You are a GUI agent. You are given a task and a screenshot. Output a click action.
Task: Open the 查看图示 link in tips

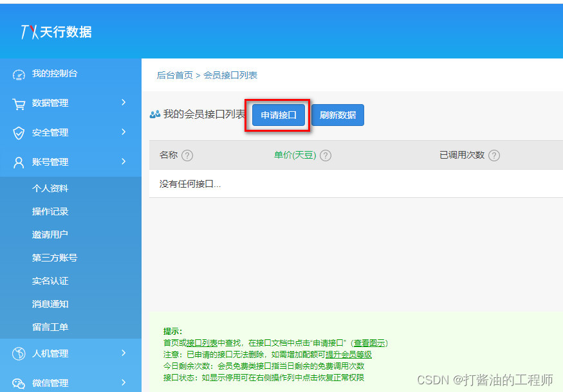tap(369, 343)
